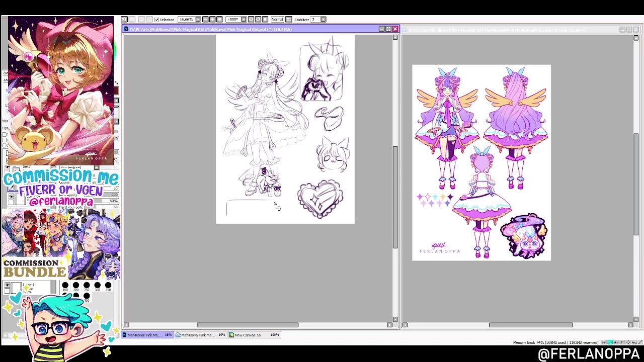
Task: Click the sketch window vertical scrollbar thumb
Action: click(395, 197)
